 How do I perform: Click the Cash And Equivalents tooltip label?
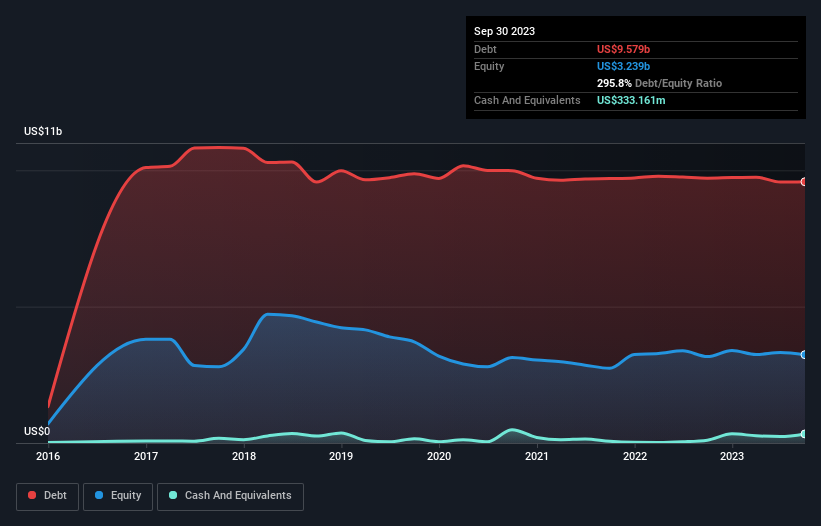pos(527,100)
